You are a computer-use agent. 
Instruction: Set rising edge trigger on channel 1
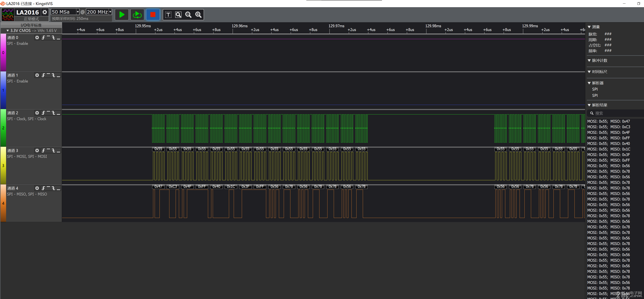coord(44,75)
